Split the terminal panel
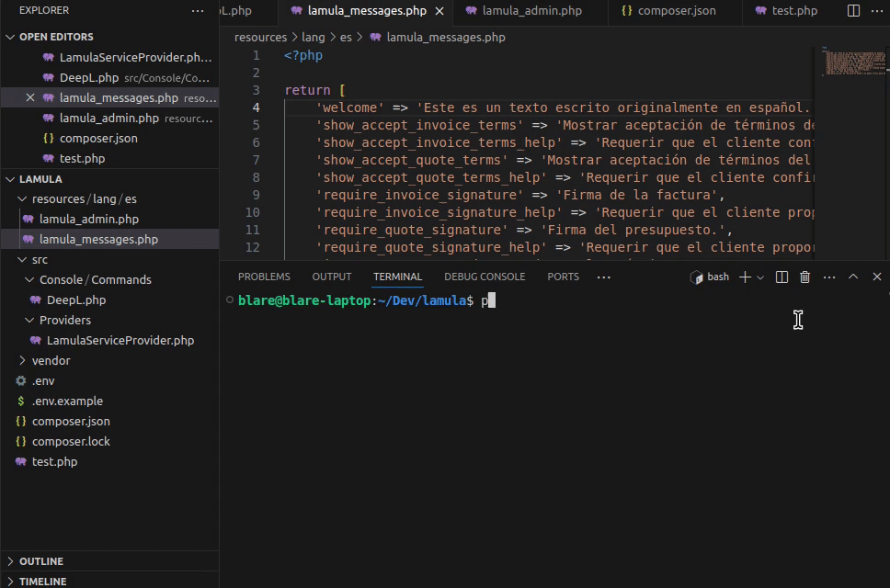 [782, 277]
